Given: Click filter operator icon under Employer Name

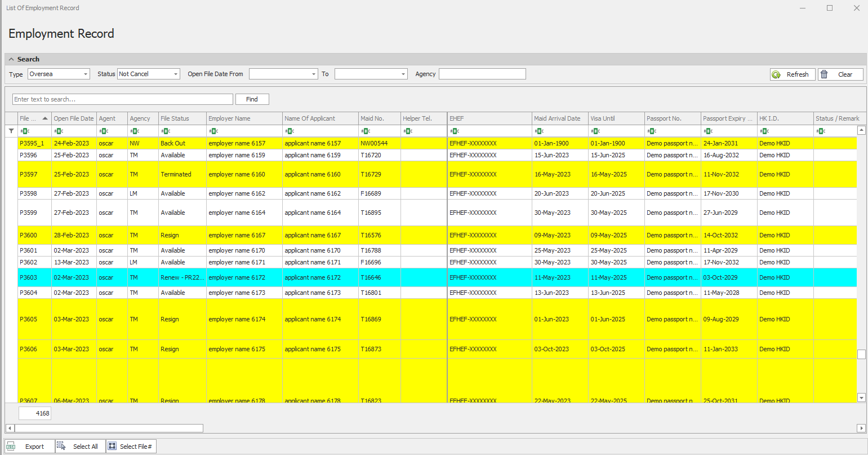Looking at the screenshot, I should tap(213, 131).
